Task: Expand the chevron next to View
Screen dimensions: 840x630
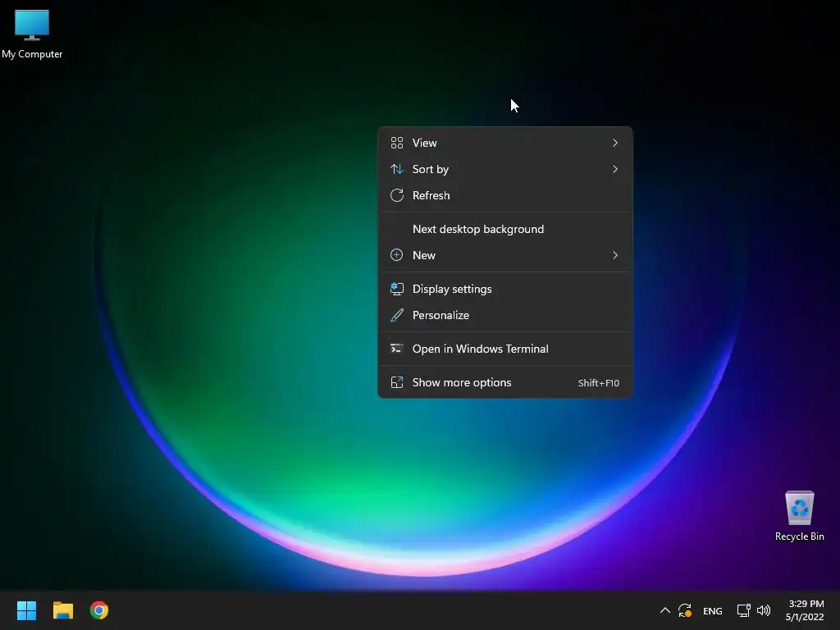Action: coord(615,143)
